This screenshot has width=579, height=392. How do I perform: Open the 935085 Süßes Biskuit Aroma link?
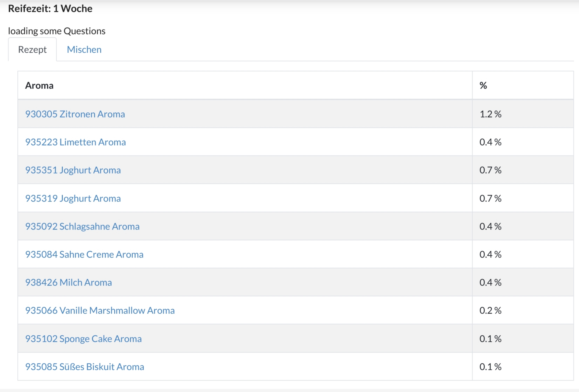click(84, 366)
